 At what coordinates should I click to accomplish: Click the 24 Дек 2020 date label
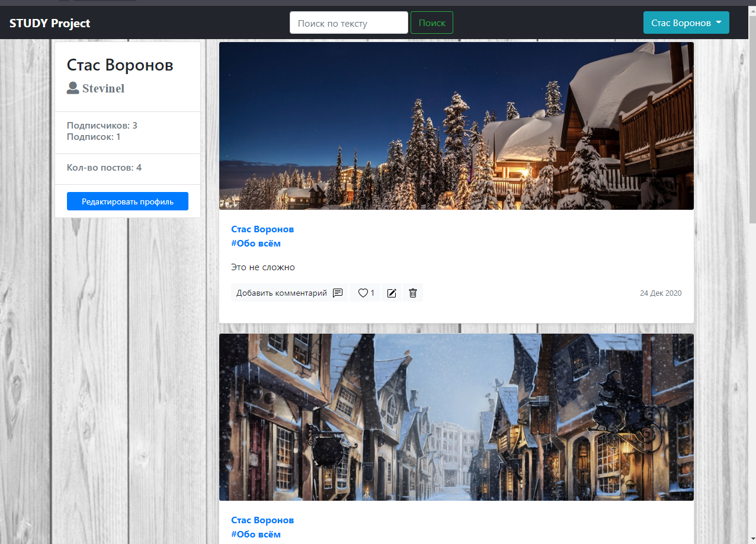coord(660,293)
